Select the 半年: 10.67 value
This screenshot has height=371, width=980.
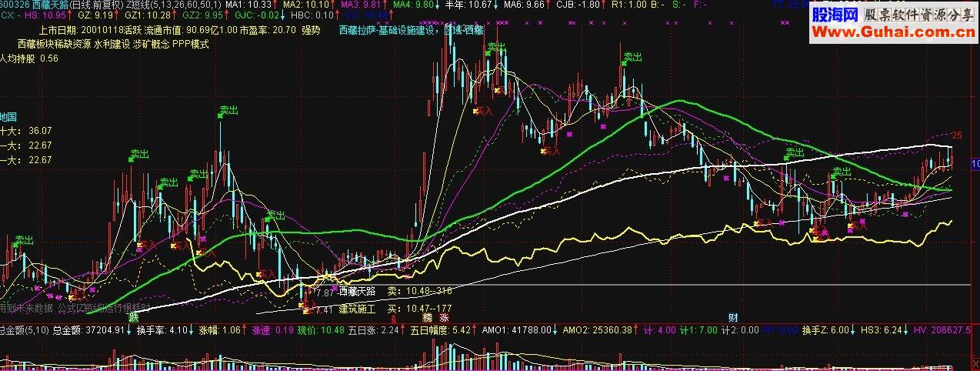coord(468,5)
